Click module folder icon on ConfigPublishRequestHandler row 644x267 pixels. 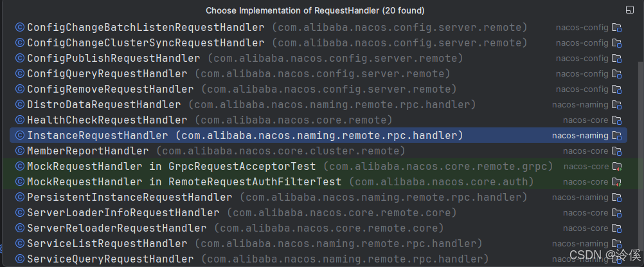[616, 59]
